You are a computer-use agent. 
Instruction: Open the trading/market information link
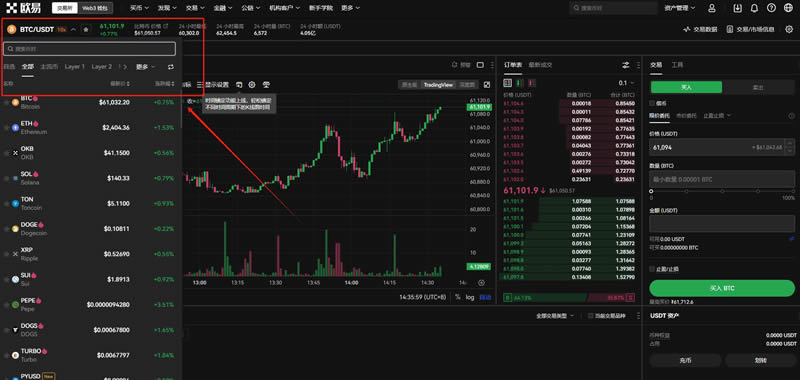(750, 30)
